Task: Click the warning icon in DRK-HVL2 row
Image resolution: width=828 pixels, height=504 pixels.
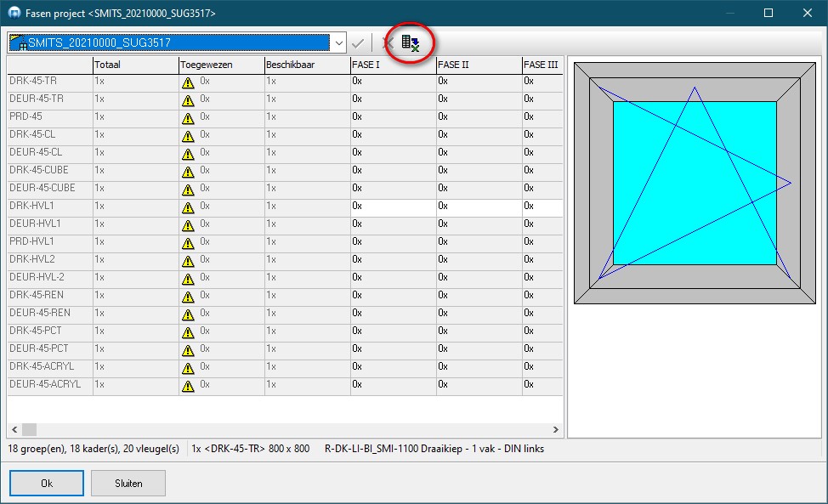Action: pos(188,262)
